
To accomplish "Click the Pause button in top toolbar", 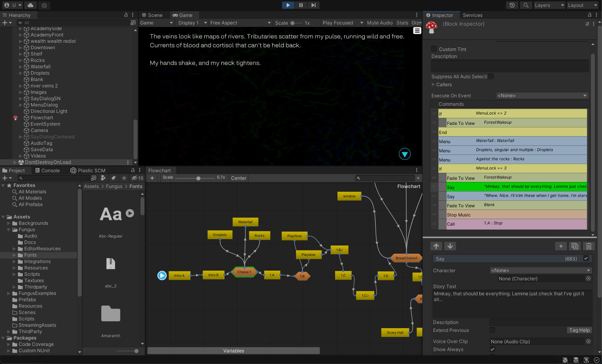I will coord(301,5).
